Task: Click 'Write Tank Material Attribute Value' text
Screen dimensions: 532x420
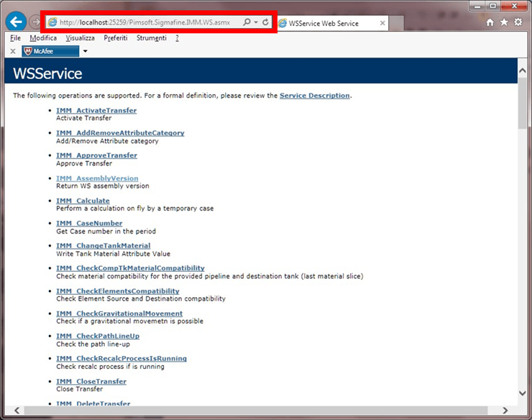Action: pos(114,254)
